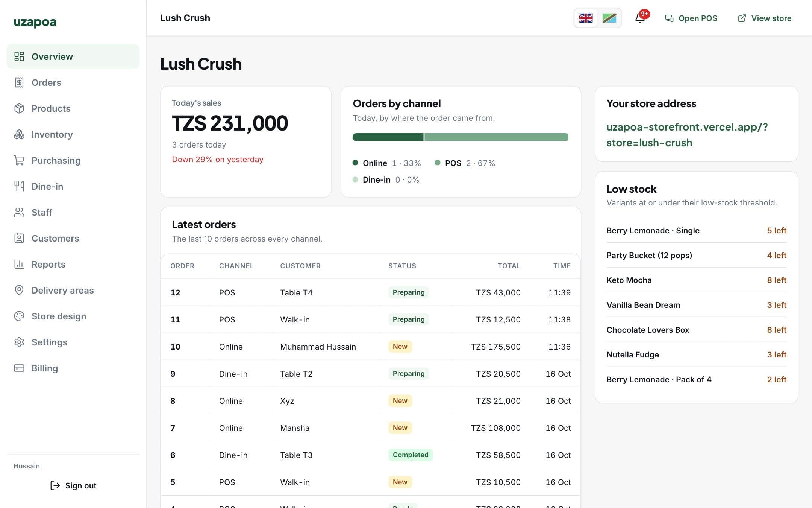Open the uzapoa-storefront store address link
812x508 pixels.
tap(687, 135)
